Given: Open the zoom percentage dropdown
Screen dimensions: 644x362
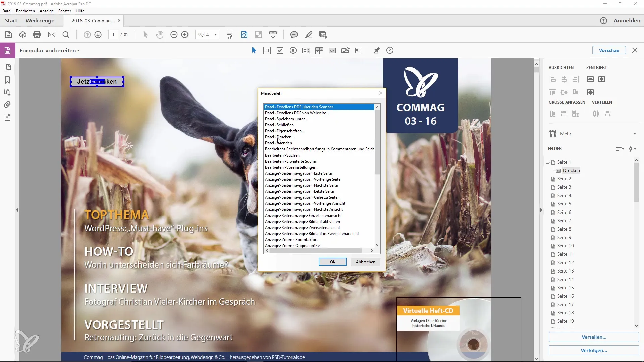Looking at the screenshot, I should tap(215, 35).
